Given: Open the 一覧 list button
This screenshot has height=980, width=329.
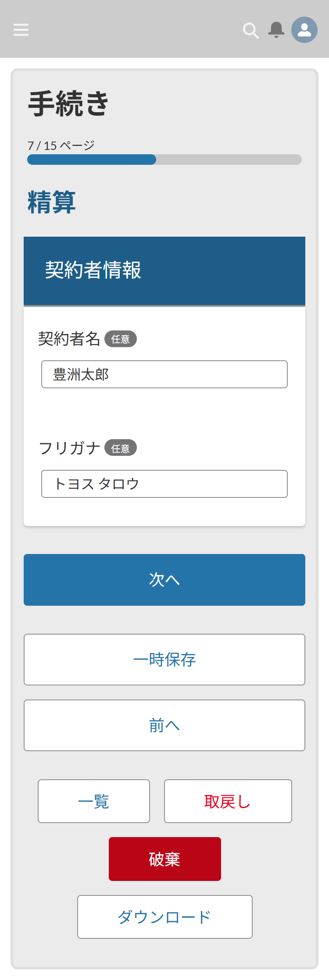Looking at the screenshot, I should coord(94,801).
